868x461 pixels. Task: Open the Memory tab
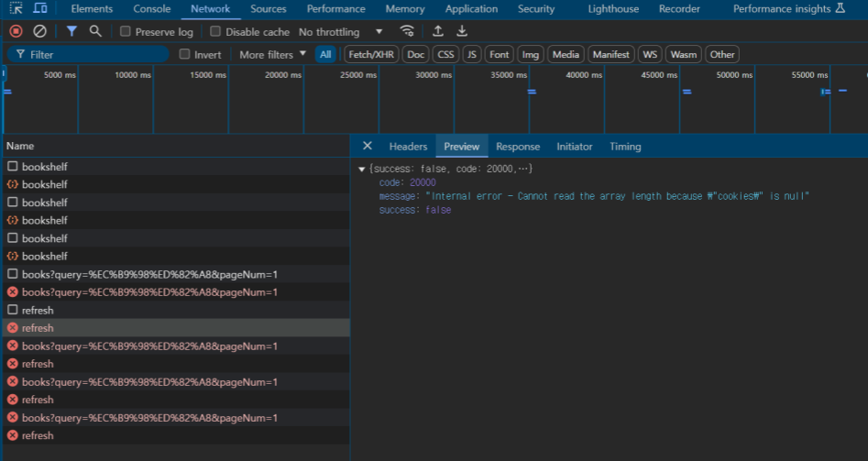405,9
